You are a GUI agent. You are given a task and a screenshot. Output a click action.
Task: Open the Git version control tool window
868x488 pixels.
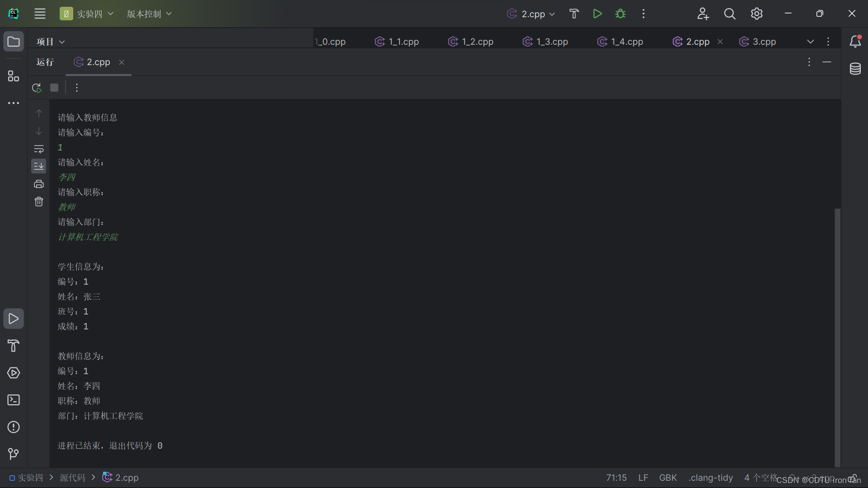(x=14, y=454)
